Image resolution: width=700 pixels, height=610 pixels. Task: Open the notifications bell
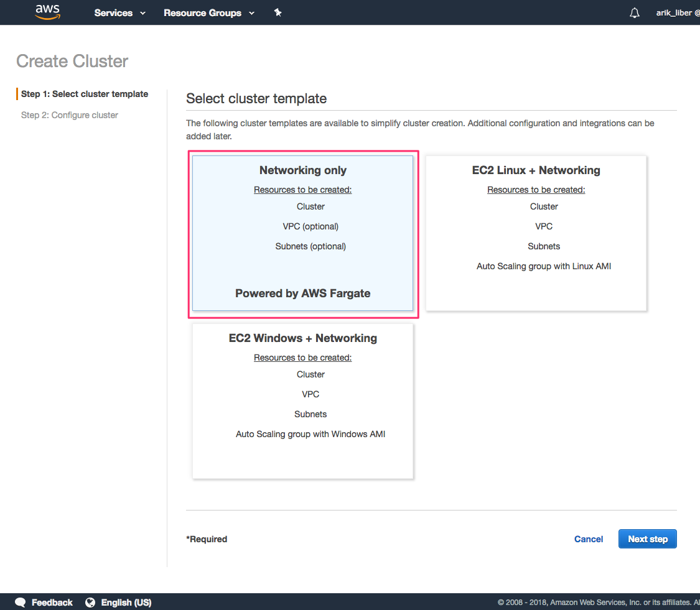(634, 12)
